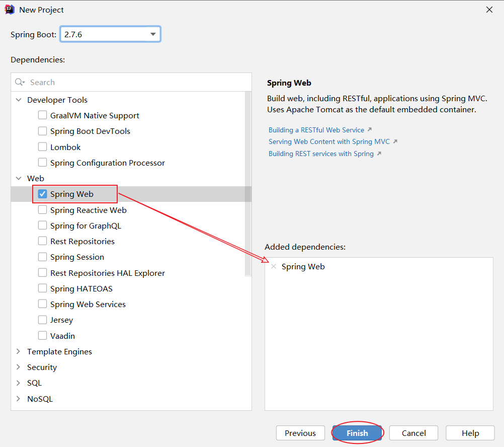Close the New Project dialog
The image size is (504, 447).
click(x=489, y=10)
